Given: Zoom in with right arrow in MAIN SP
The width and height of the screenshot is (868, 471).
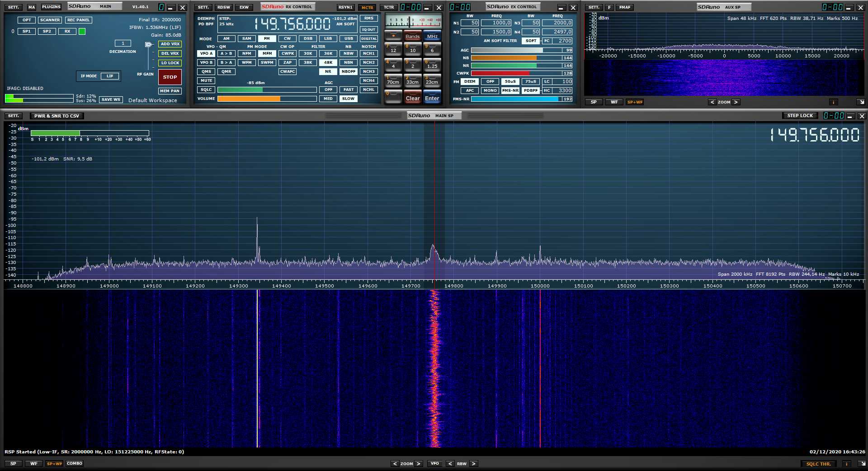Looking at the screenshot, I should point(418,464).
